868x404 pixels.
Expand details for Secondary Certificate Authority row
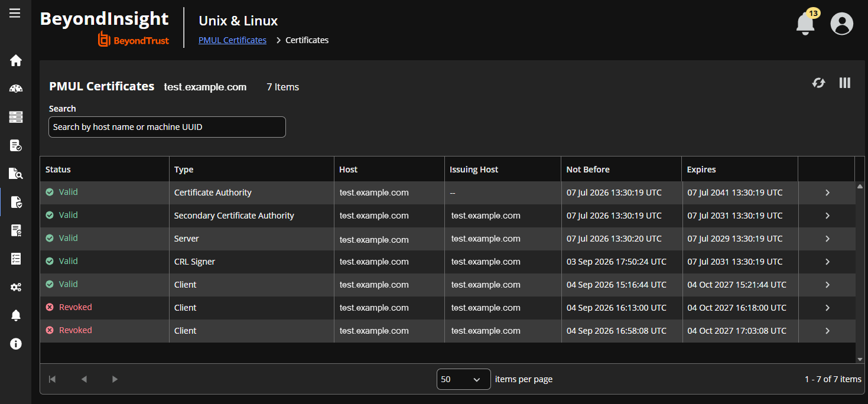point(827,216)
